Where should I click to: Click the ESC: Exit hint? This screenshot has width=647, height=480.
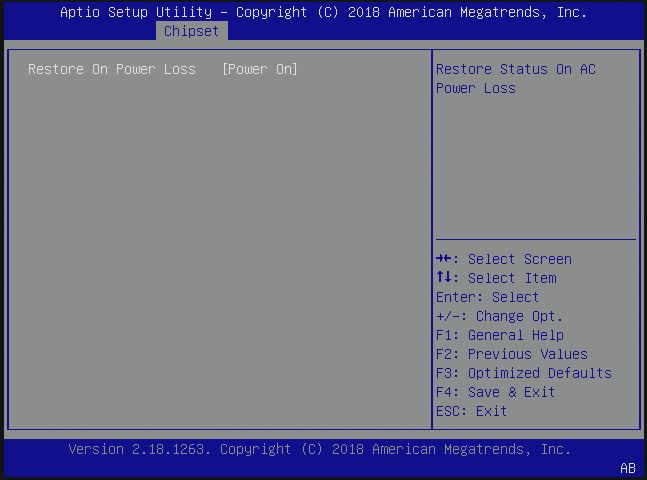471,411
